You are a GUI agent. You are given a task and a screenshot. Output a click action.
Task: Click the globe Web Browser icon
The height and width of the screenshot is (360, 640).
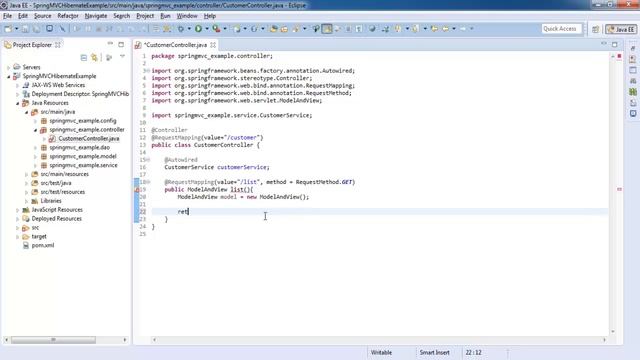click(372, 29)
